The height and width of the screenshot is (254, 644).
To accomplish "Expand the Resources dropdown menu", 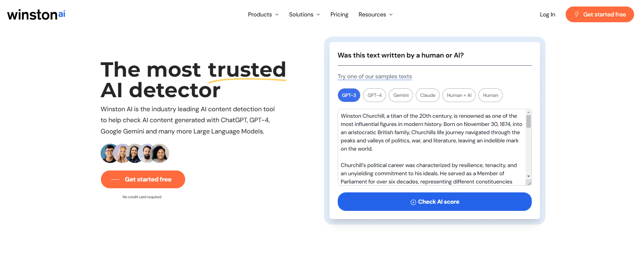I will (x=375, y=14).
